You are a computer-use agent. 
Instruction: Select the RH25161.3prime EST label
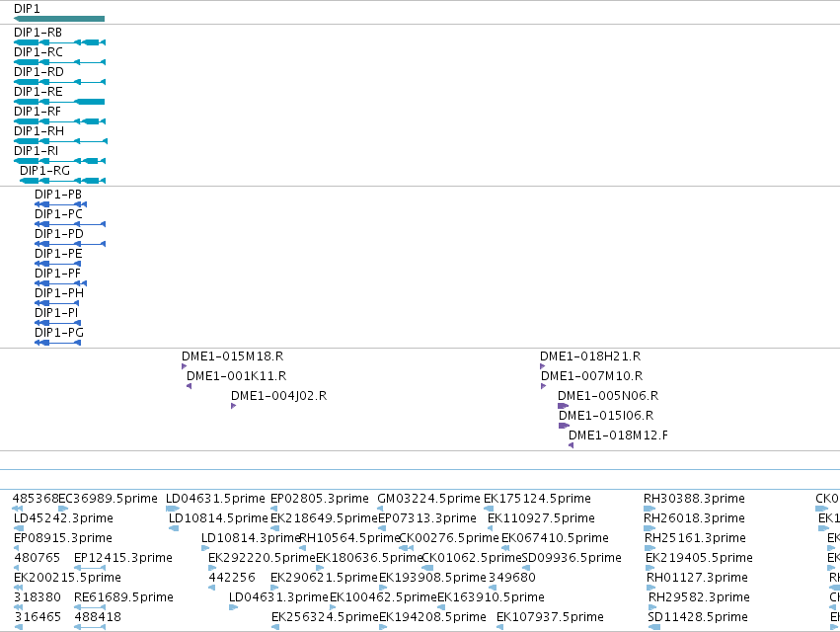click(694, 538)
